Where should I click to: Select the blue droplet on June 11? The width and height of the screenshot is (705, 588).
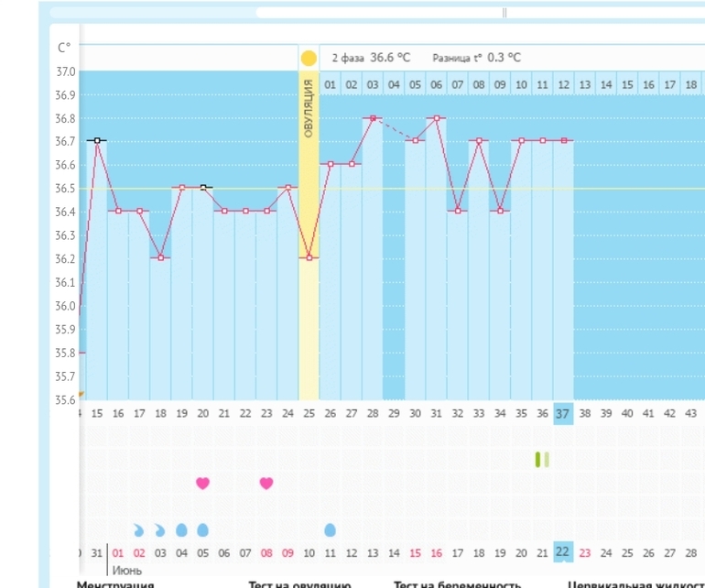click(330, 529)
